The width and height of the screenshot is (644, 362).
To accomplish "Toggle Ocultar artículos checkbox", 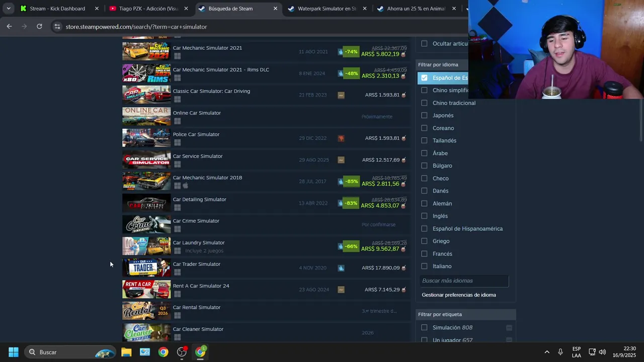I will point(424,44).
